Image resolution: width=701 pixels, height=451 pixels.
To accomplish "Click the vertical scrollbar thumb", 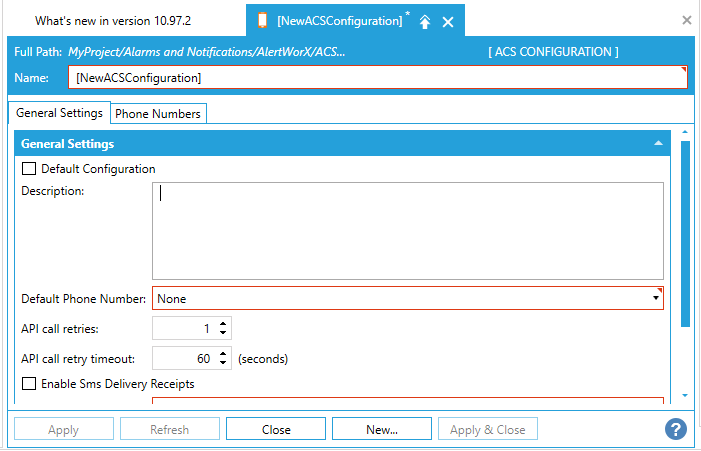I will click(x=685, y=232).
